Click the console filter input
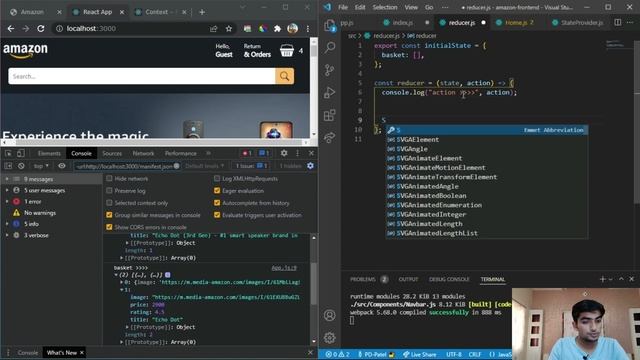Screen dimensions: 640x360 (x=127, y=166)
